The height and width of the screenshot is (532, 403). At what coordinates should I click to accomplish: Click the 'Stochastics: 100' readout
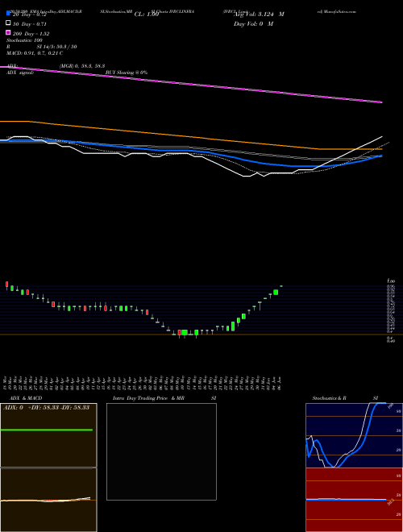point(24,40)
